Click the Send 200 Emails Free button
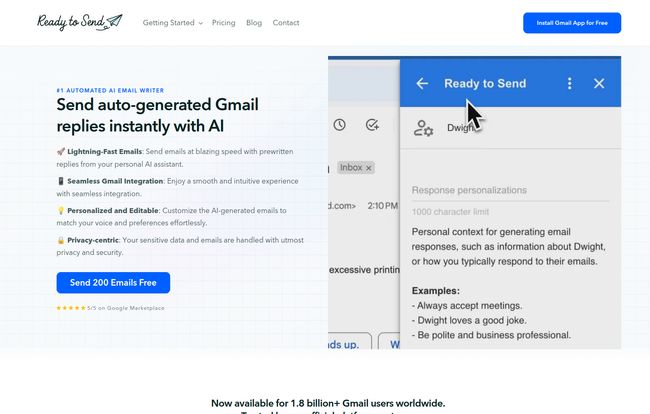 (x=113, y=283)
